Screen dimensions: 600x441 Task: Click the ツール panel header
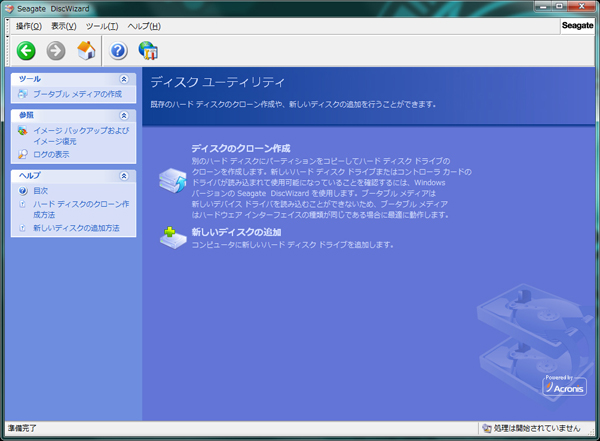click(x=73, y=79)
